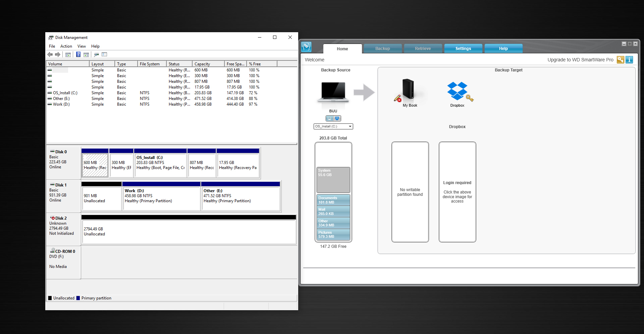Click the Forward arrow in Disk Management toolbar
This screenshot has height=334, width=644.
click(x=58, y=54)
